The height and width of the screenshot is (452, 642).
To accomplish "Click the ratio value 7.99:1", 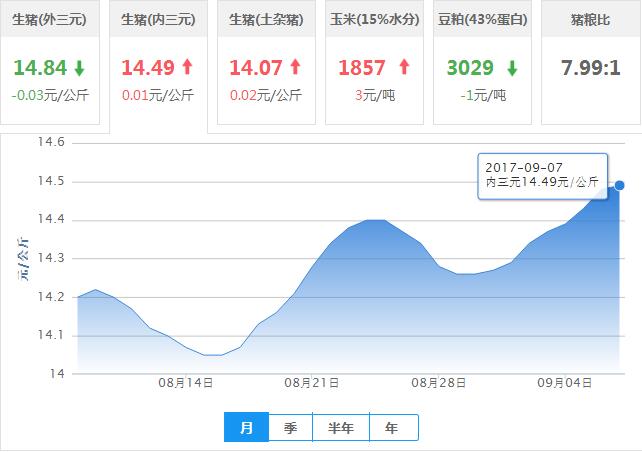I will pyautogui.click(x=591, y=68).
